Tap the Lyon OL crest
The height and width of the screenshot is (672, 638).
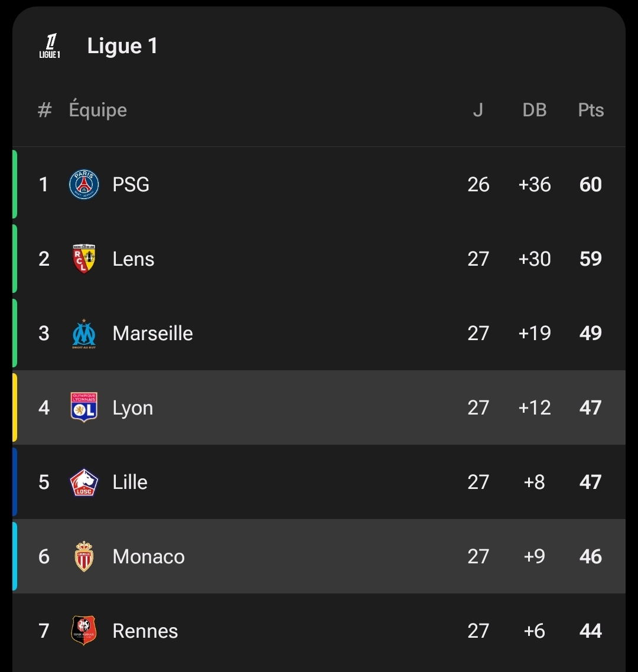click(84, 407)
